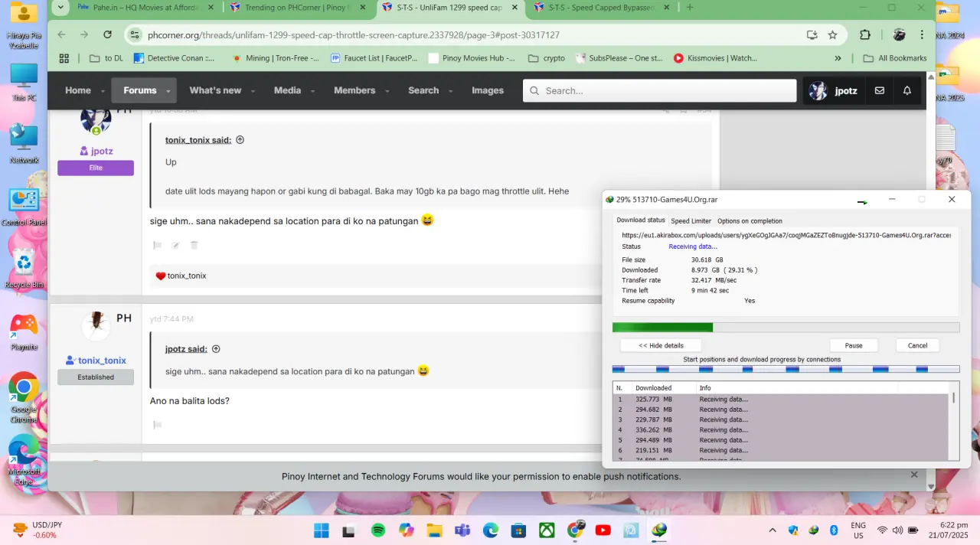Click report flag under Ano na balita lods
This screenshot has width=980, height=545.
[158, 425]
